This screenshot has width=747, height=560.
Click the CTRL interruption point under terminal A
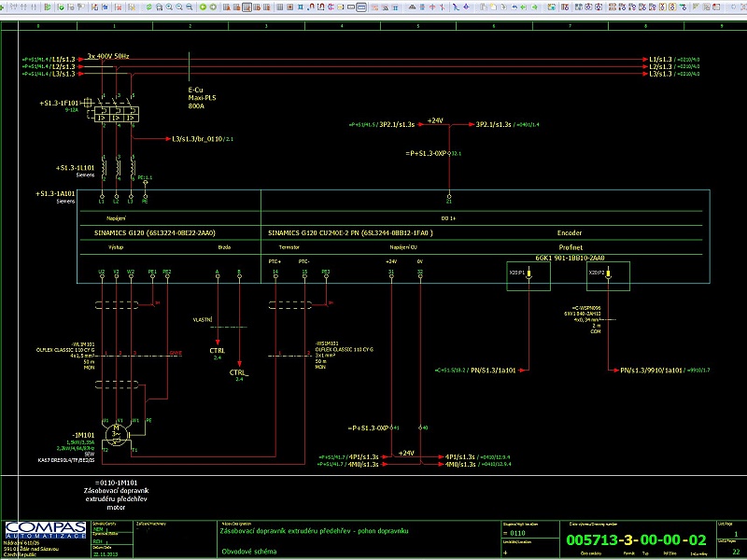[x=218, y=351]
